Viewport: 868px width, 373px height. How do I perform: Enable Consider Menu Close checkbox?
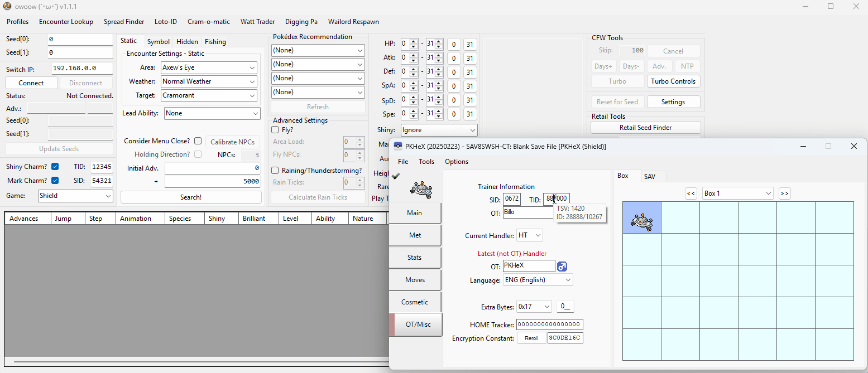(x=198, y=141)
